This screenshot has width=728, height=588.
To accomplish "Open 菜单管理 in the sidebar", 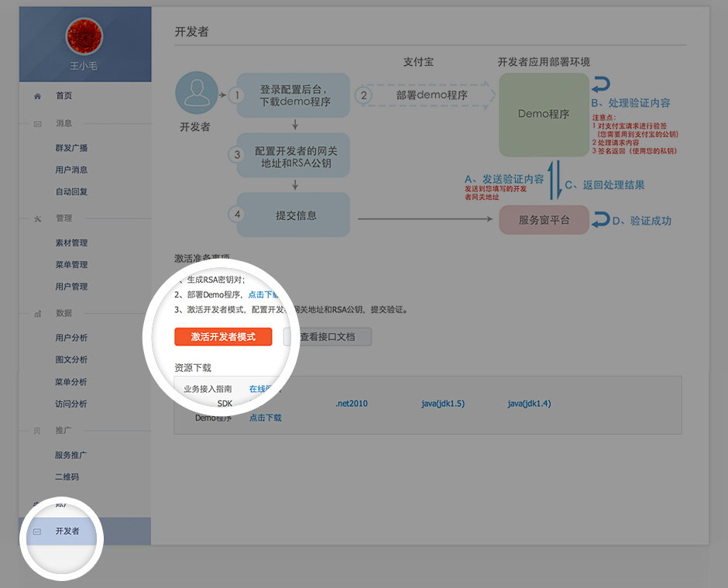I will [x=71, y=265].
